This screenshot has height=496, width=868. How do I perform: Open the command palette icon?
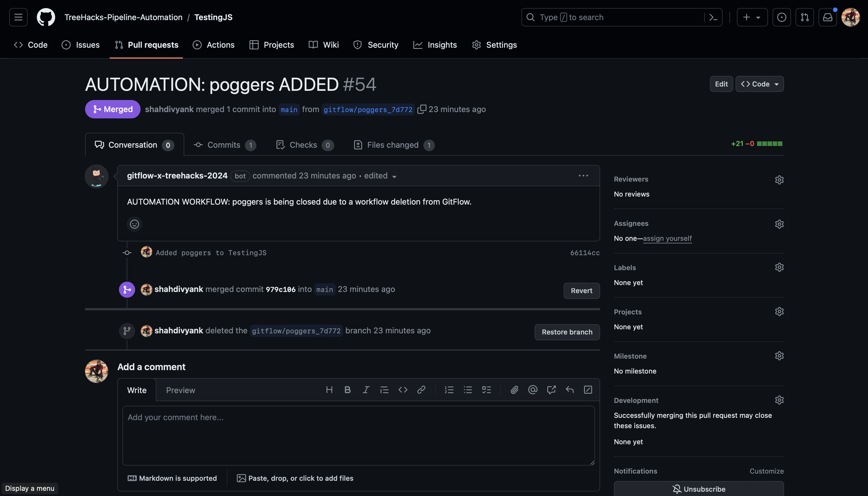point(713,17)
